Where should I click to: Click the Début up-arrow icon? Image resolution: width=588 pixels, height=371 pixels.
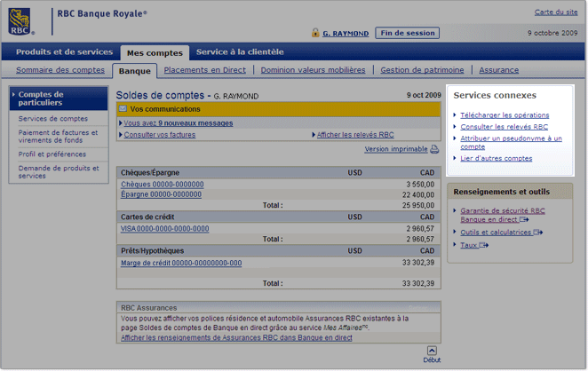tap(432, 351)
